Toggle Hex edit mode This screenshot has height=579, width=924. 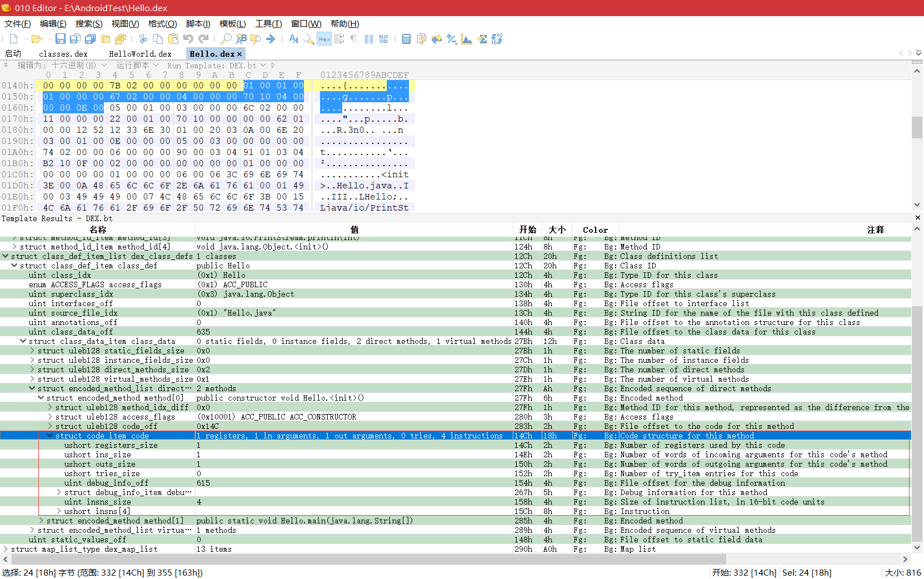(324, 38)
